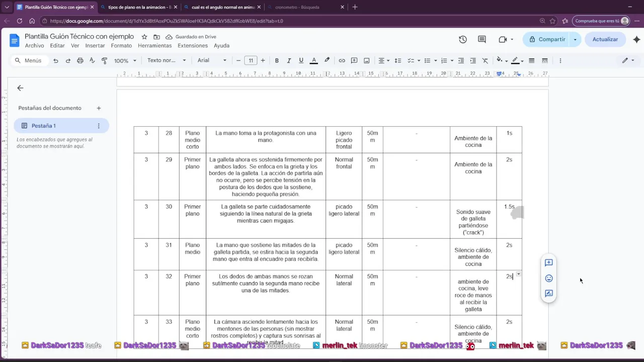Image resolution: width=644 pixels, height=362 pixels.
Task: Suggest edits from the side floating bar
Action: tap(549, 293)
